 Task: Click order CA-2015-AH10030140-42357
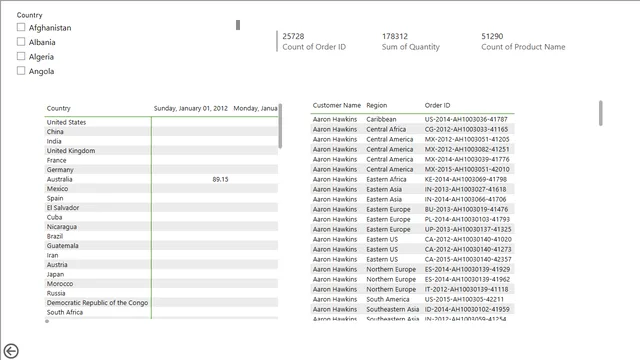(x=468, y=259)
